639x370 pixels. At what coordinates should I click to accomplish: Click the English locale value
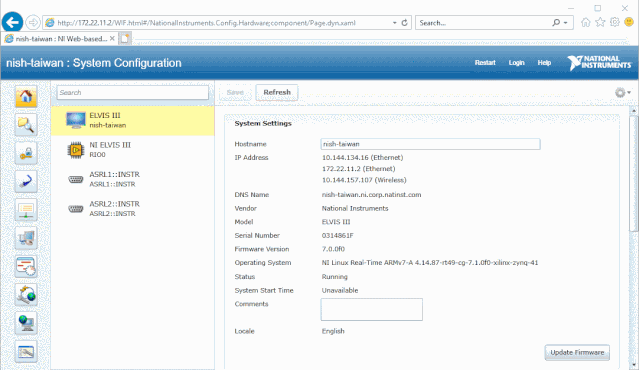[333, 331]
